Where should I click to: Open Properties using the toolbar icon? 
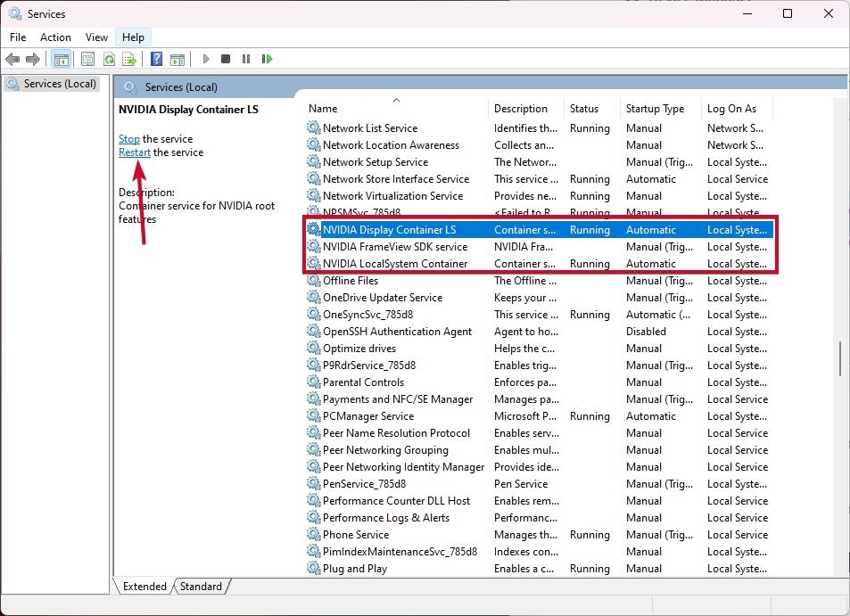pyautogui.click(x=87, y=59)
